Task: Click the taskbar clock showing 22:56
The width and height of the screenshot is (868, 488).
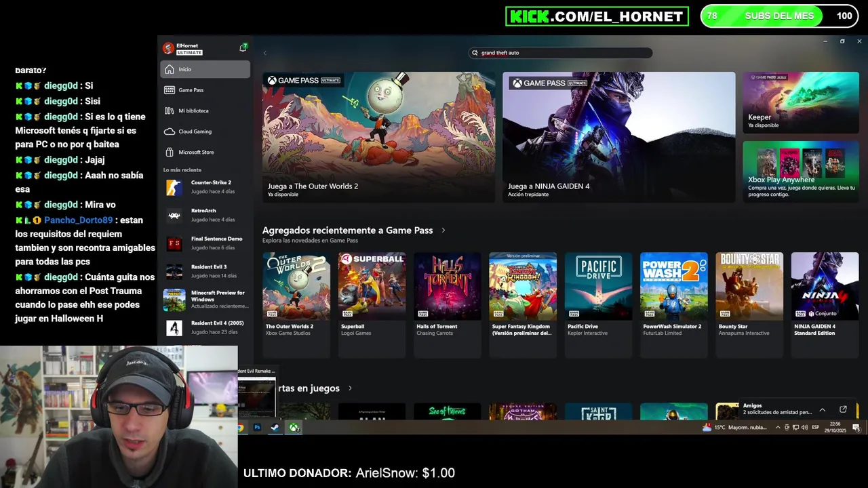Action: 837,428
